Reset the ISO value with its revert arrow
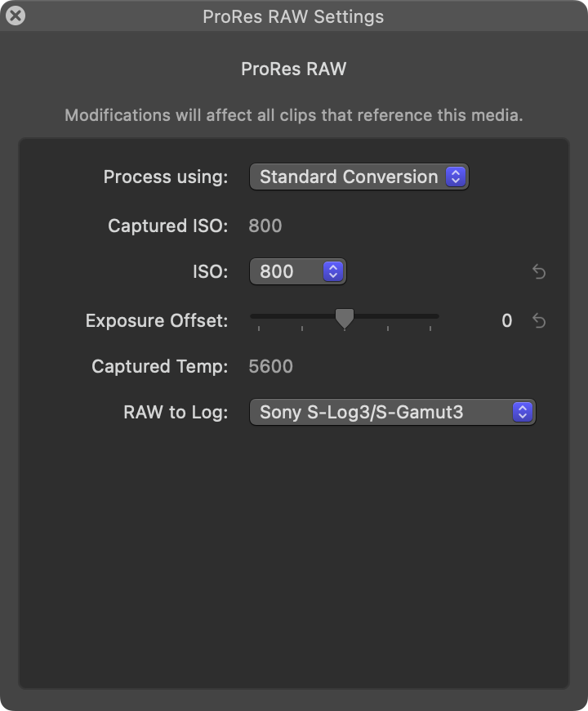The height and width of the screenshot is (711, 588). click(539, 271)
